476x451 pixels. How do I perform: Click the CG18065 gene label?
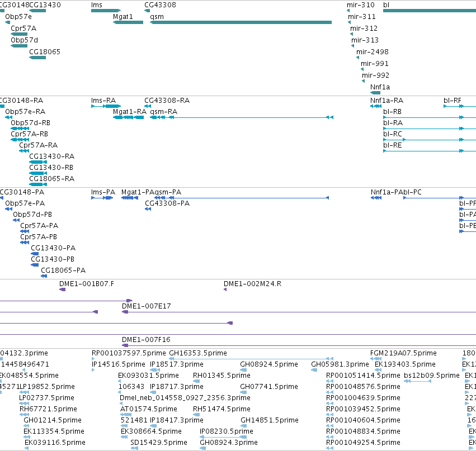(x=45, y=52)
